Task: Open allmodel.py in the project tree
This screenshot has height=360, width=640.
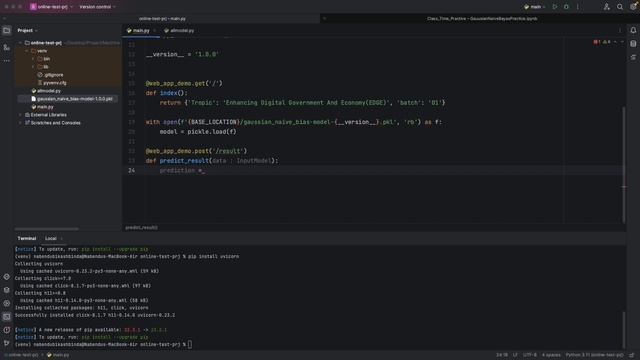Action: (46, 91)
